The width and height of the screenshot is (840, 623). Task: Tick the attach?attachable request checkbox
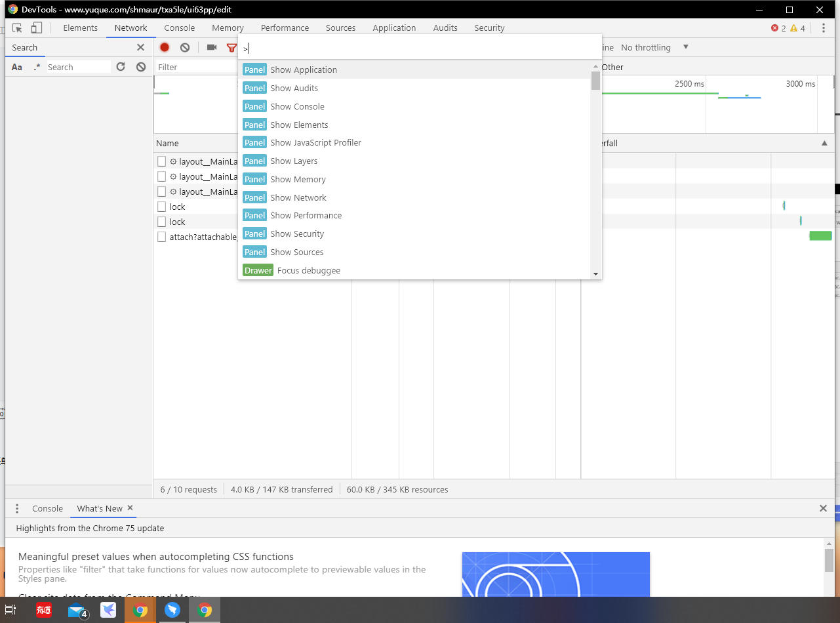click(161, 237)
